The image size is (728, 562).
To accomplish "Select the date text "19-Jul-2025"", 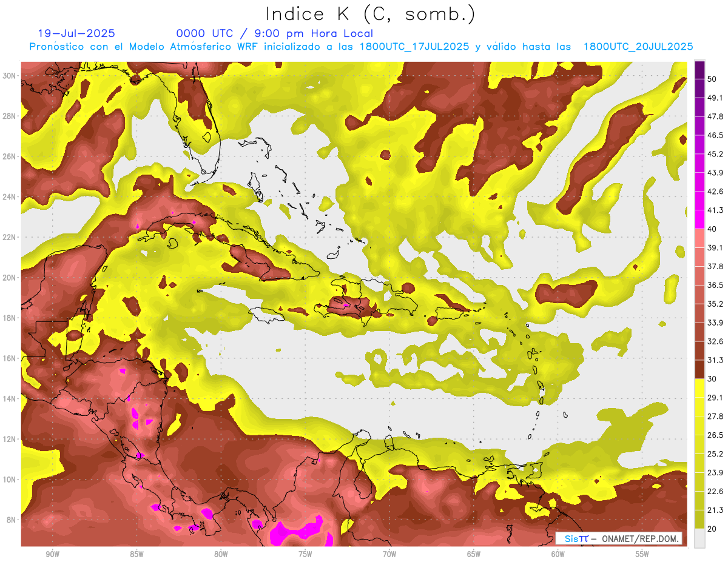I will click(76, 33).
